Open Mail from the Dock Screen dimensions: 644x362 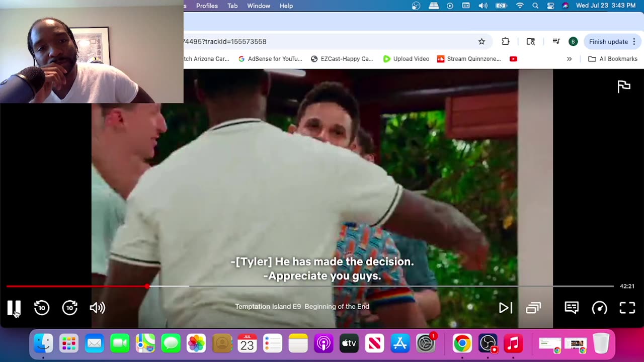point(94,344)
